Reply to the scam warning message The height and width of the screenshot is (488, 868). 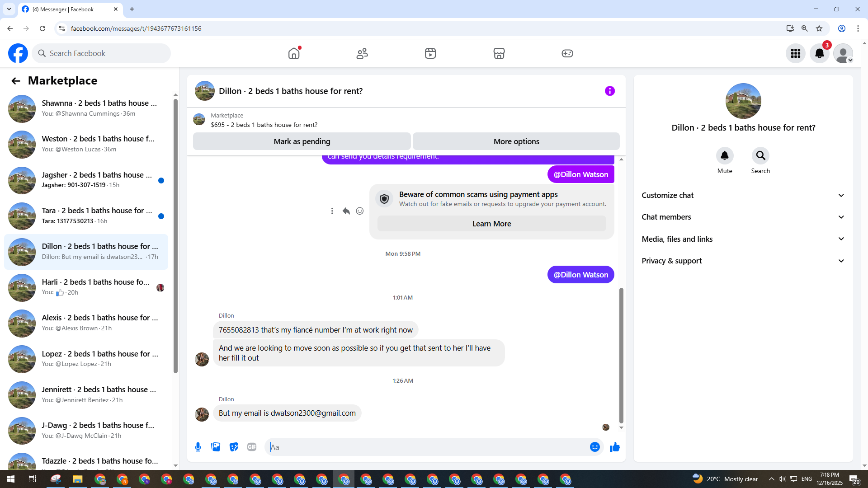pos(346,211)
